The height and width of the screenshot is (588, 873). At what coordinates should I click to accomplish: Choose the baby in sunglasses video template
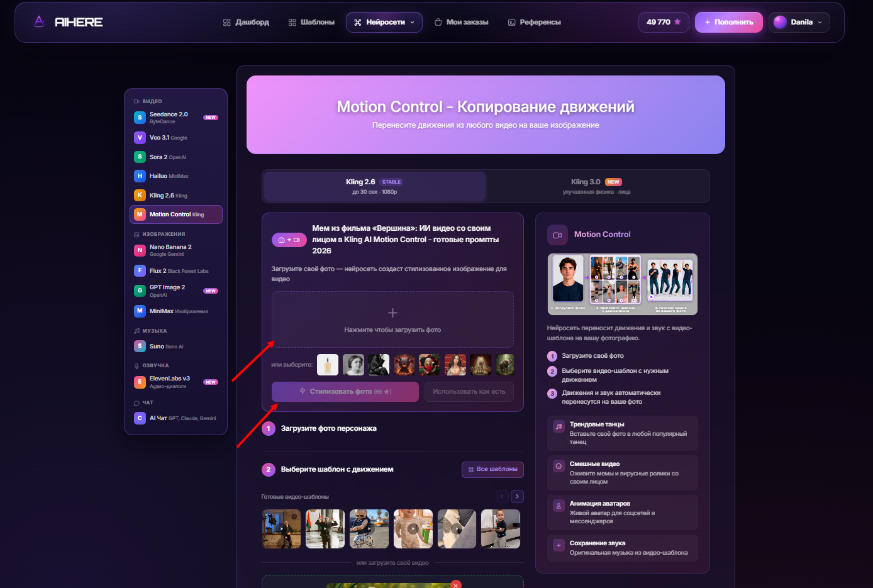pyautogui.click(x=369, y=529)
